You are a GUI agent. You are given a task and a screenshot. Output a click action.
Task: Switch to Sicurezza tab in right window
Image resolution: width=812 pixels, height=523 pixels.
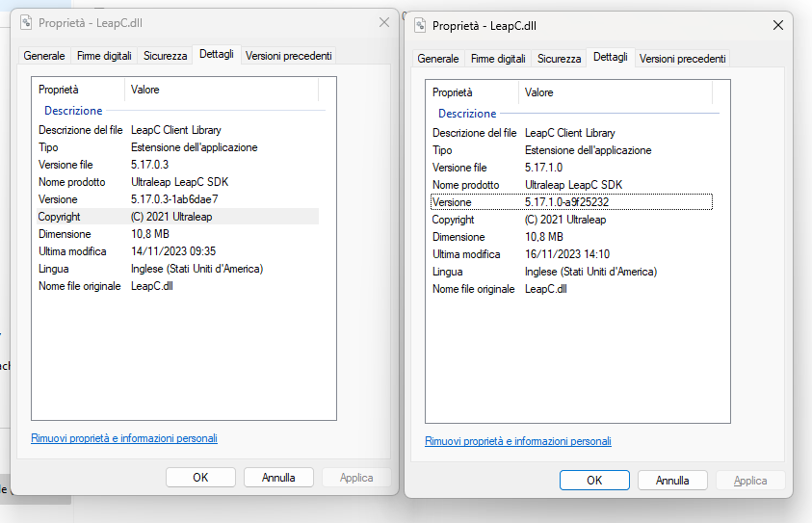pyautogui.click(x=560, y=59)
